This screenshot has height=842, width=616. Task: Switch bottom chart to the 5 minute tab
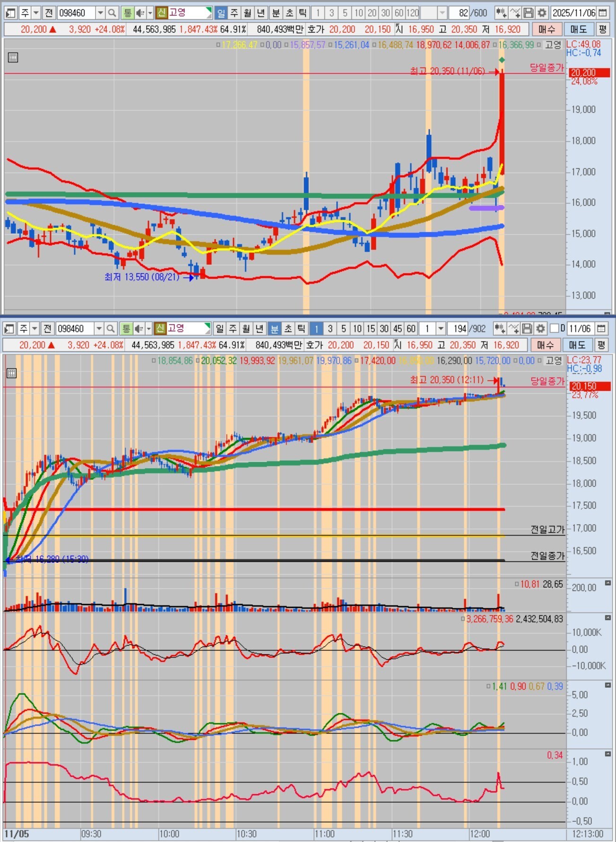(344, 328)
